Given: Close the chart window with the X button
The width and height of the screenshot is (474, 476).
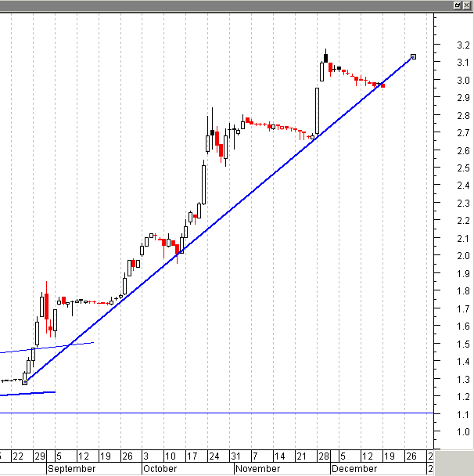Looking at the screenshot, I should (x=467, y=5).
